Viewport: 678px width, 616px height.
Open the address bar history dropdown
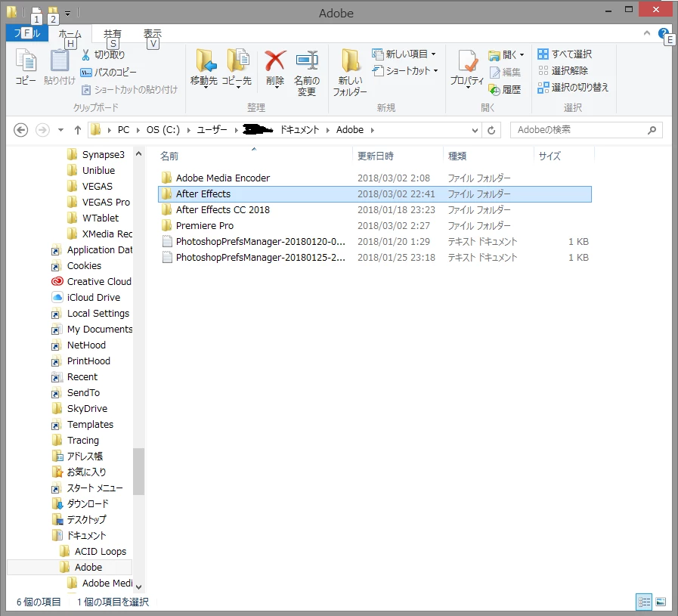475,130
